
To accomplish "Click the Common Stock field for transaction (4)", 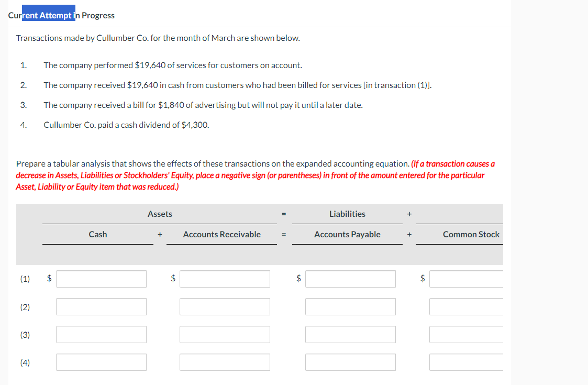I will tap(466, 362).
